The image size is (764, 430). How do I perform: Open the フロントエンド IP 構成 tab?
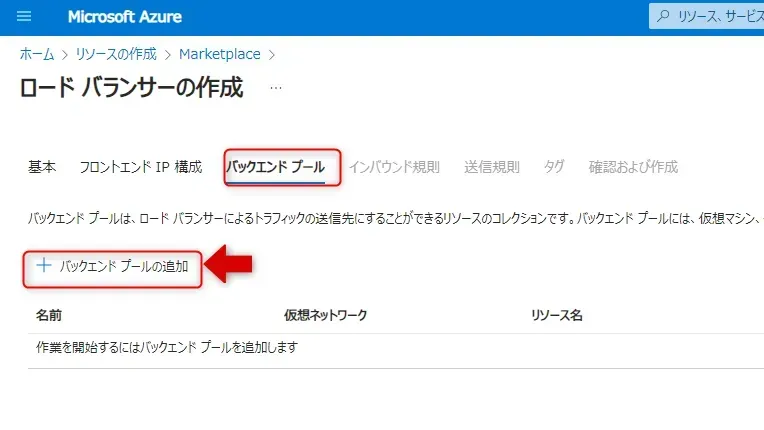tap(140, 167)
